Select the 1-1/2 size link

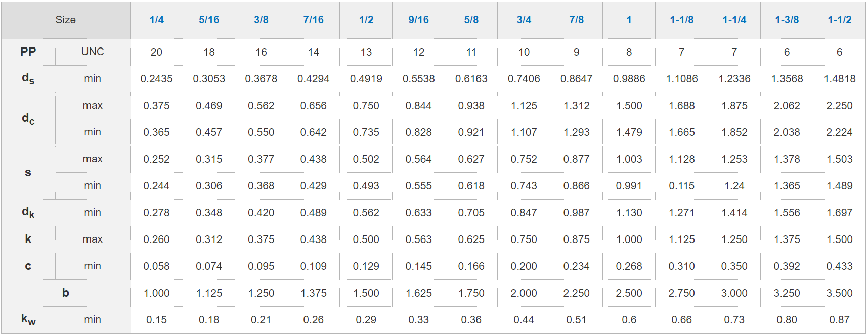click(x=839, y=20)
